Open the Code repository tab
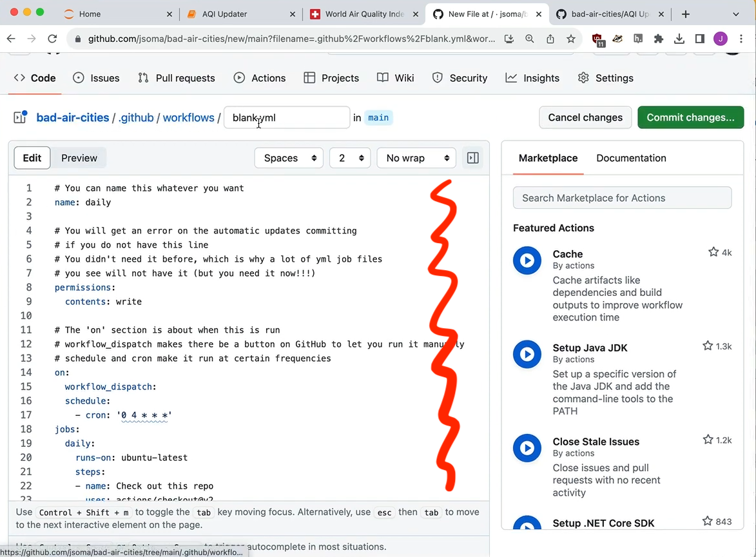 pos(35,78)
